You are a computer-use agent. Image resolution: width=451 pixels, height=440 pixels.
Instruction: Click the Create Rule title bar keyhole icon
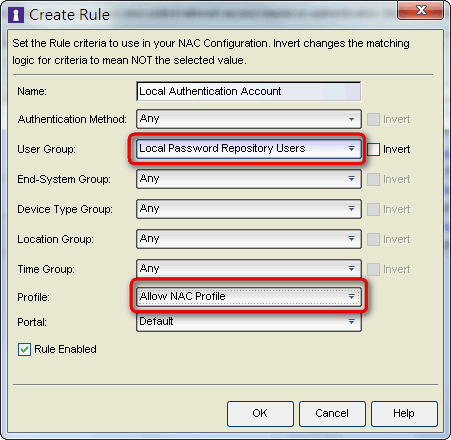(16, 15)
